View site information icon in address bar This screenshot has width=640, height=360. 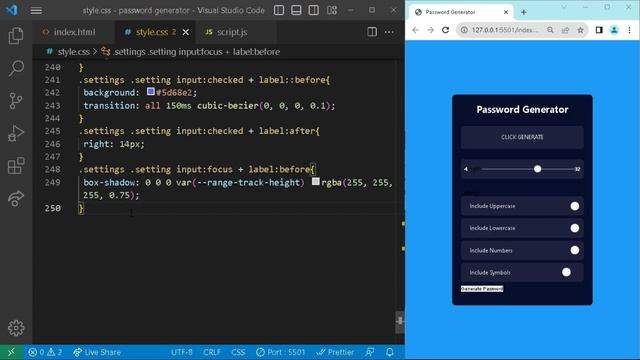pyautogui.click(x=464, y=30)
